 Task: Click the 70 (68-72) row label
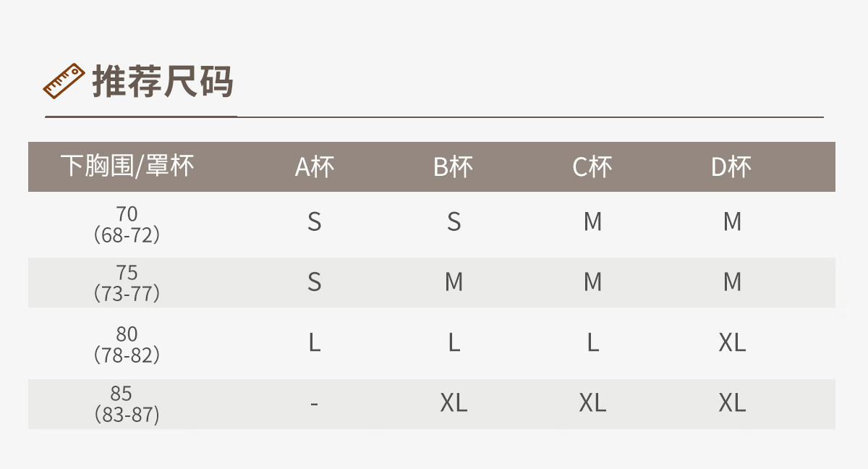tap(127, 224)
